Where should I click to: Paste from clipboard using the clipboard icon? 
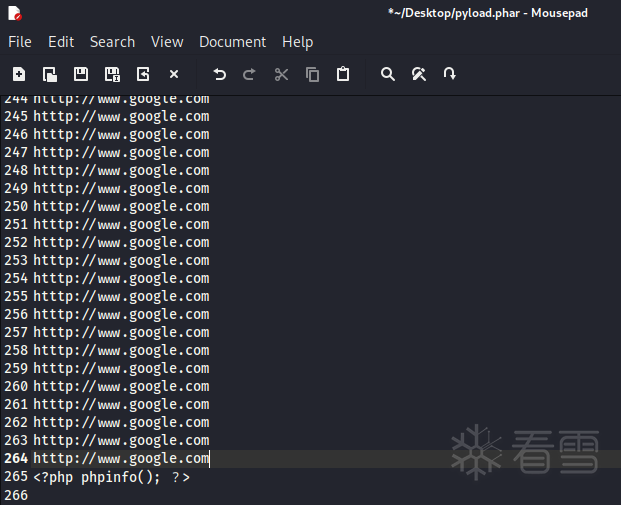[343, 74]
